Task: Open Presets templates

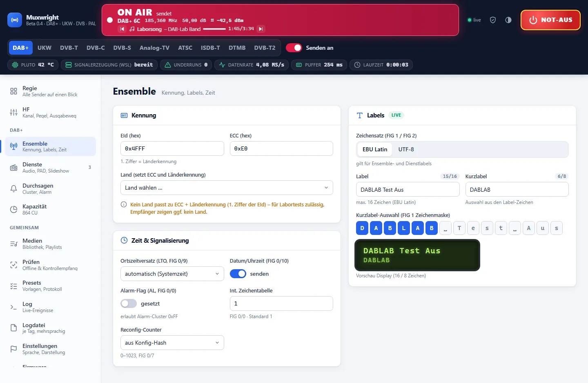Action: click(x=50, y=286)
